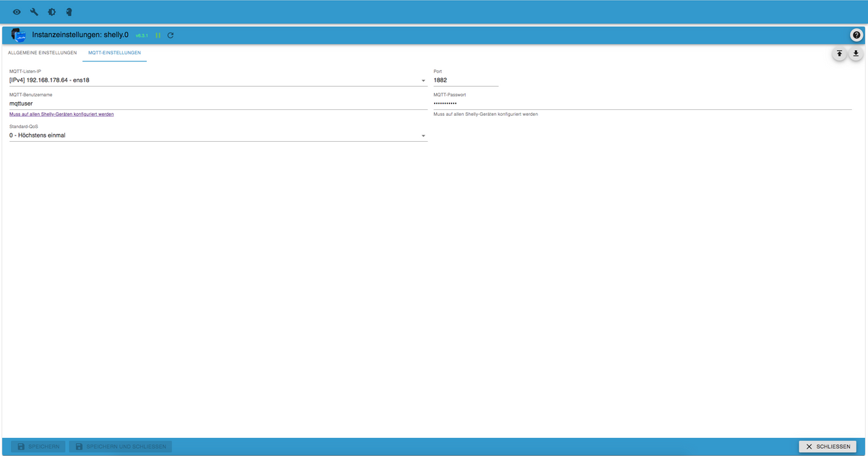The height and width of the screenshot is (456, 868).
Task: Click the eye icon in top toolbar
Action: [x=17, y=12]
